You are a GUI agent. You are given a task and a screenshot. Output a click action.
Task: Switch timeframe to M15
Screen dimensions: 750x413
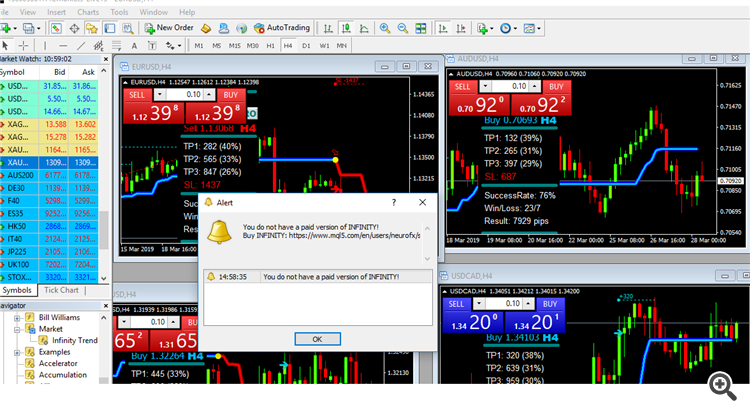234,46
